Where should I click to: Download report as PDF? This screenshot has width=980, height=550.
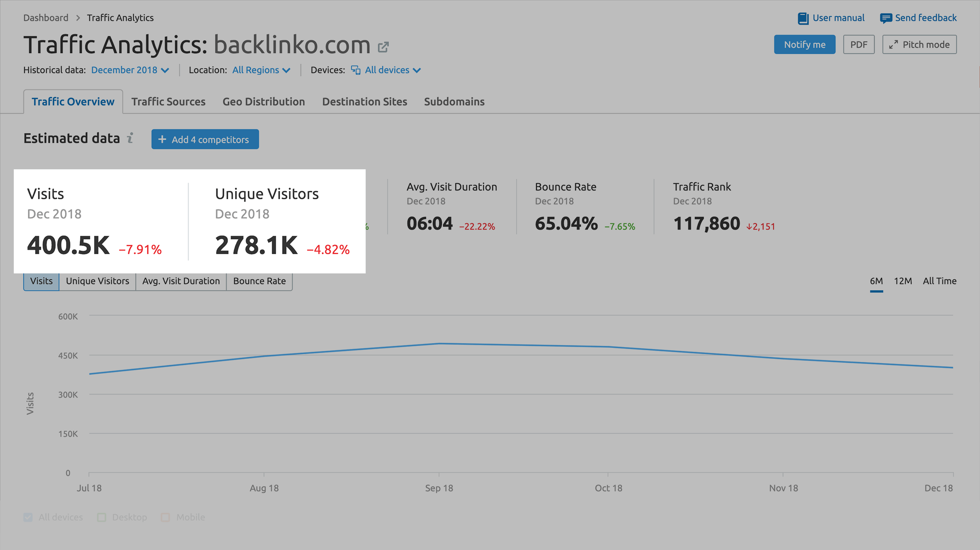pos(860,44)
